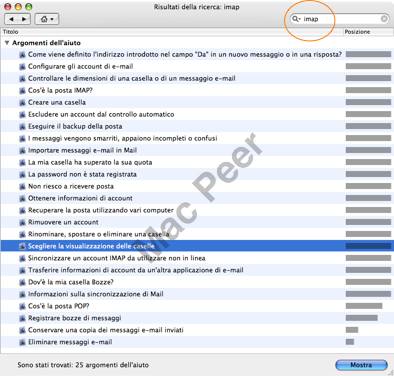Click icon beside Configurare gli account di e-mail

pos(22,67)
